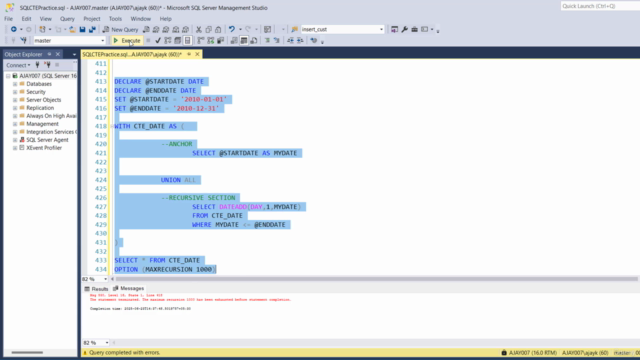Viewport: 640px width, 360px height.
Task: Toggle Results to File icon
Action: point(253,40)
